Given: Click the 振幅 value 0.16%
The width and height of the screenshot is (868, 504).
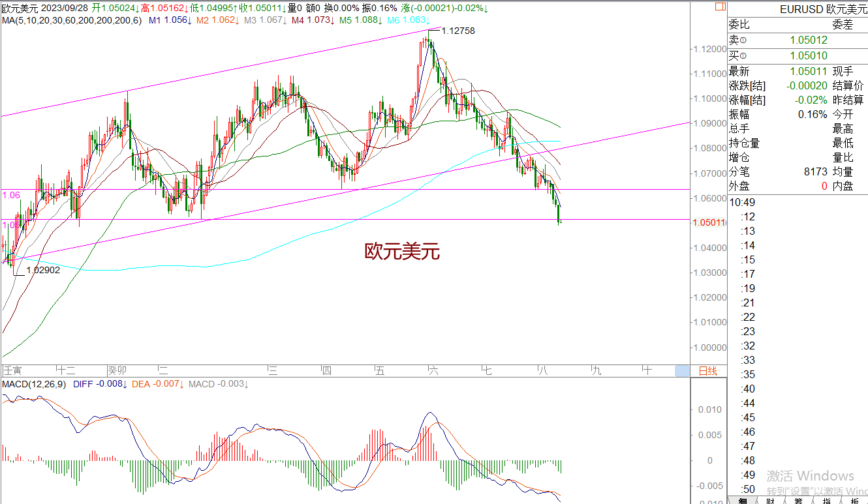Looking at the screenshot, I should [x=814, y=115].
